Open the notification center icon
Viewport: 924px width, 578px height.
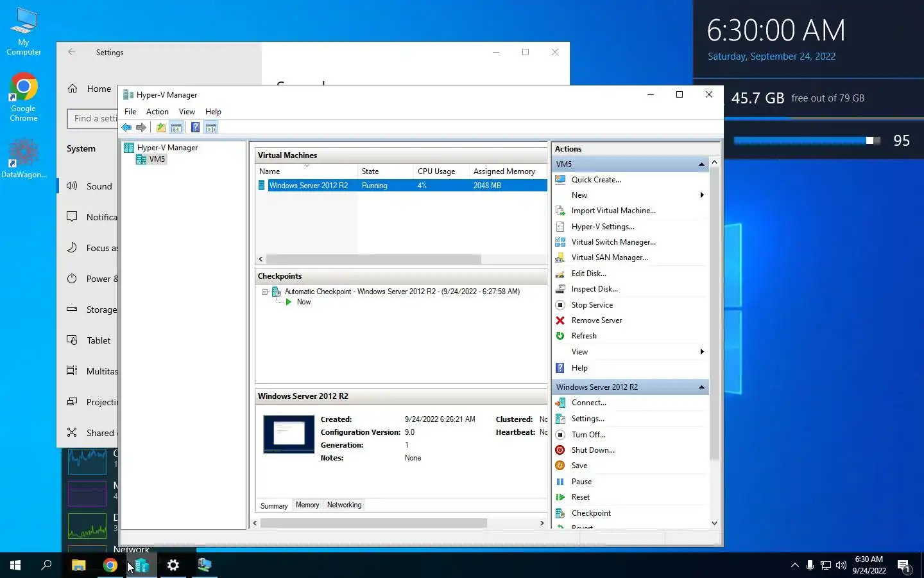coord(904,566)
